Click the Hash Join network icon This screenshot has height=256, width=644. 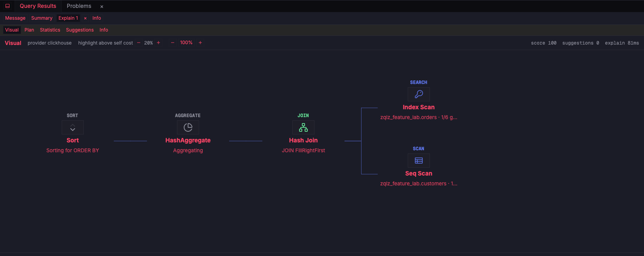pos(303,127)
